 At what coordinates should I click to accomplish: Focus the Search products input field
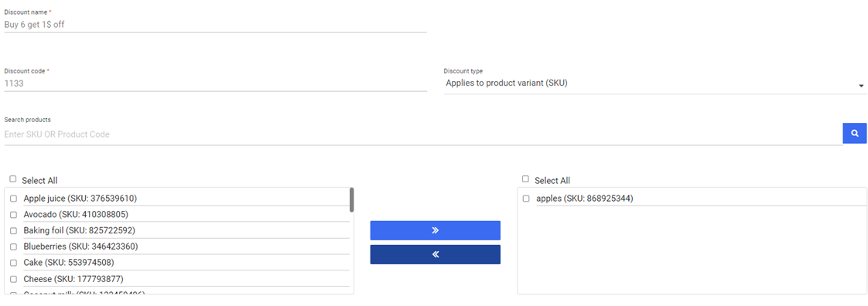tap(423, 134)
